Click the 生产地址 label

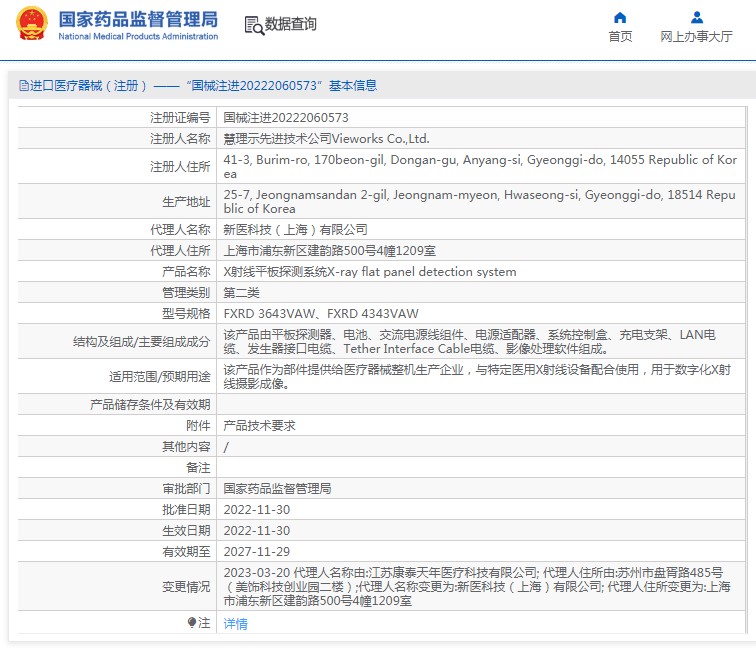[x=186, y=202]
